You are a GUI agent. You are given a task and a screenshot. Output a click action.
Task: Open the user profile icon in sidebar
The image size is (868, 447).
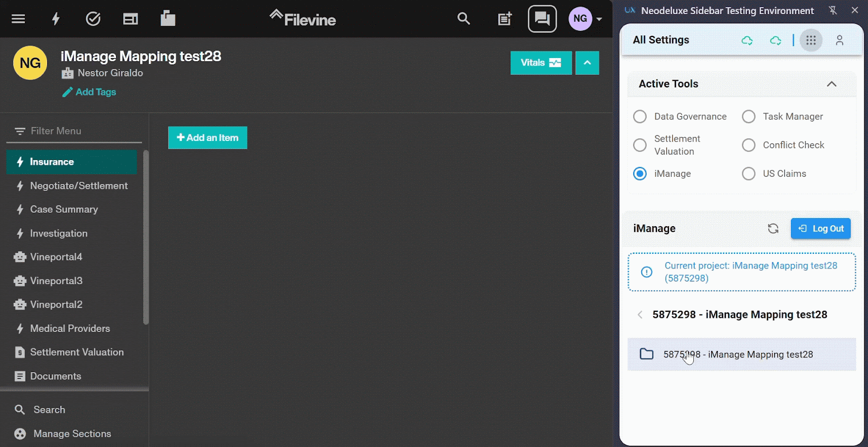[839, 40]
